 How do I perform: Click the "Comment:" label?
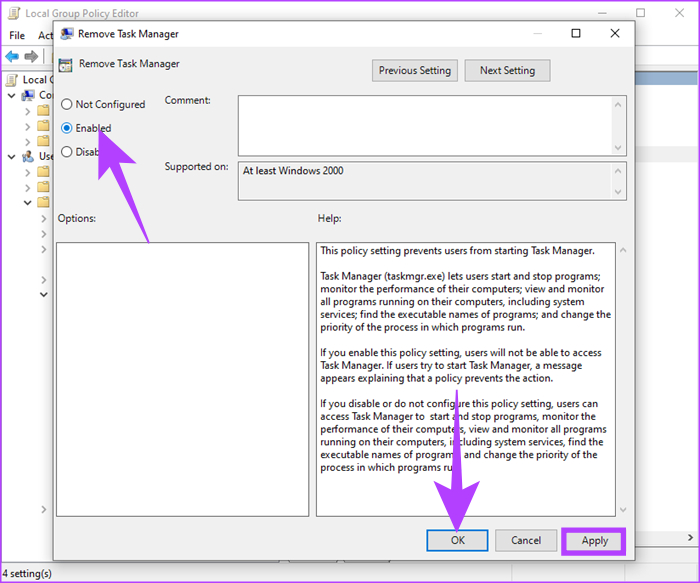coord(188,100)
